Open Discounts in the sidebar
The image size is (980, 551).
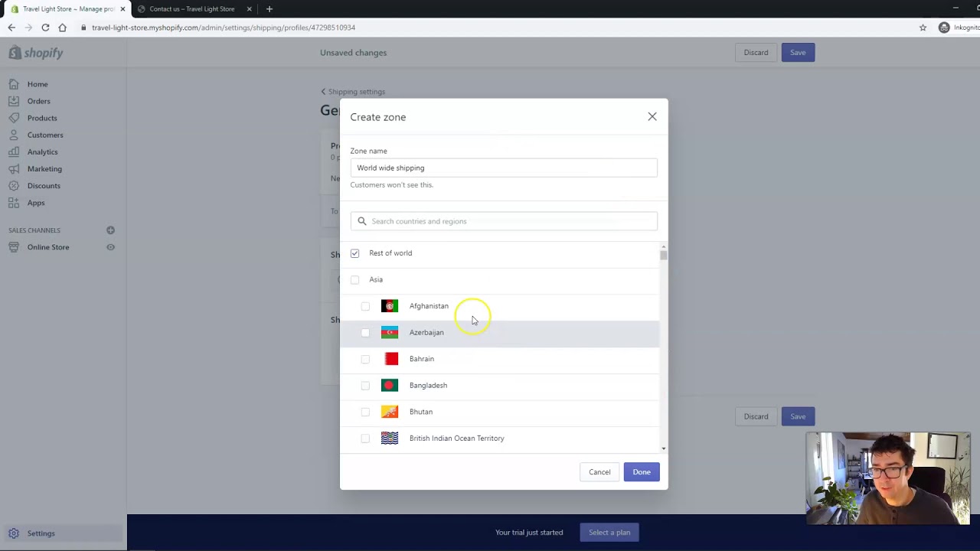44,185
